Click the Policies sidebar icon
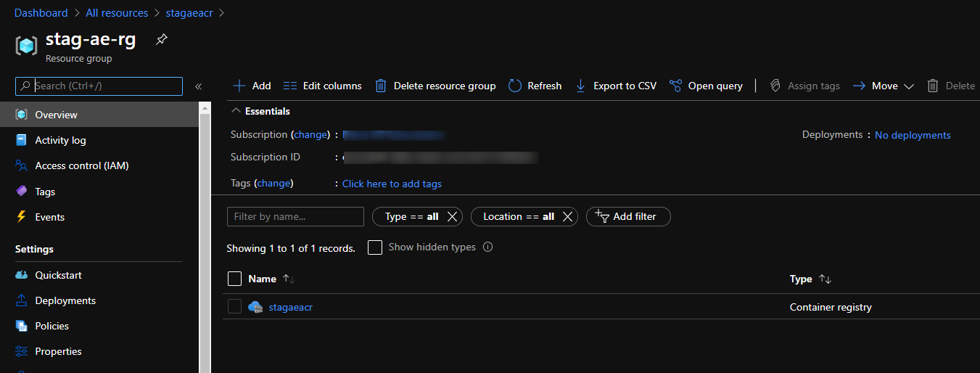Screen dimensions: 980x373 pyautogui.click(x=21, y=326)
